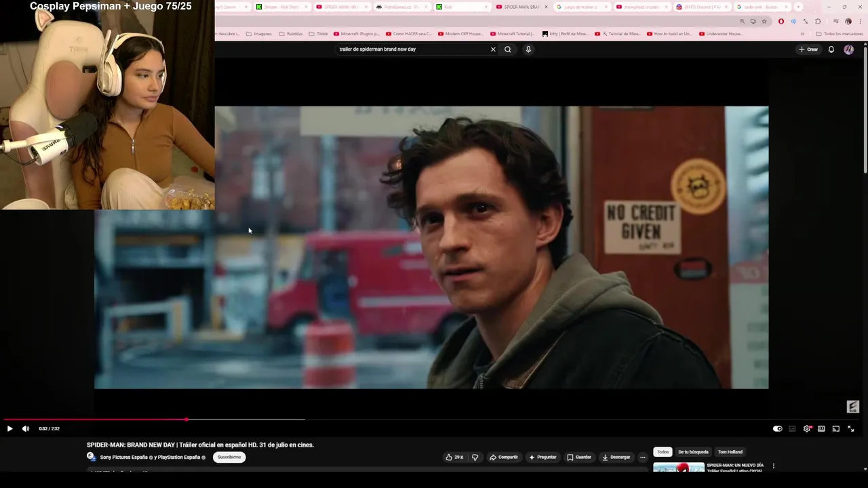The image size is (868, 488).
Task: Open the Imagenes bookmarks folder
Action: [258, 34]
